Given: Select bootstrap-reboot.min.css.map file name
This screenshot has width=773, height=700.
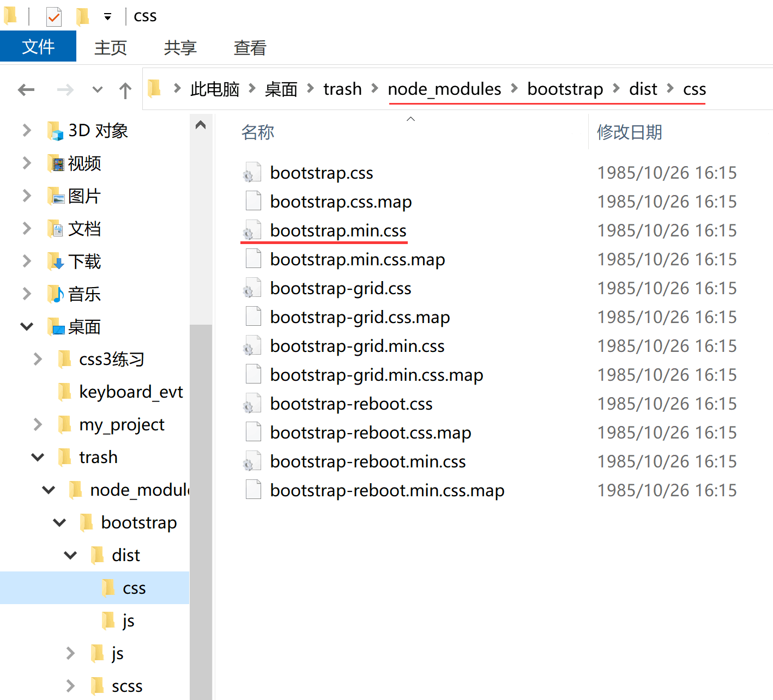Looking at the screenshot, I should (x=388, y=490).
